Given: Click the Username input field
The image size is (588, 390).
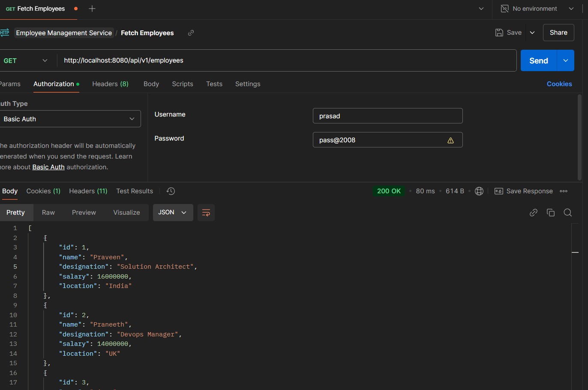Looking at the screenshot, I should (388, 116).
